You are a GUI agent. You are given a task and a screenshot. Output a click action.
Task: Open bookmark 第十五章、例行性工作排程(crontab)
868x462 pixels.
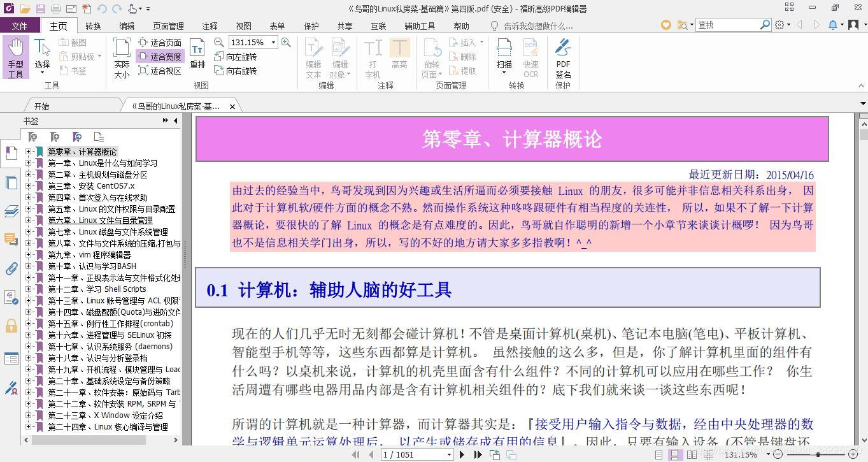pyautogui.click(x=110, y=324)
